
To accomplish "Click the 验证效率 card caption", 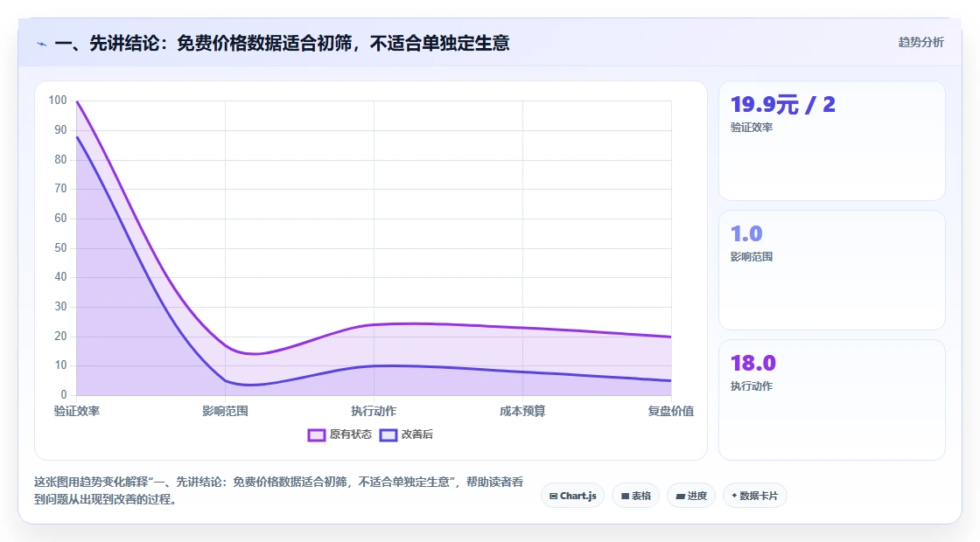I will pos(752,128).
